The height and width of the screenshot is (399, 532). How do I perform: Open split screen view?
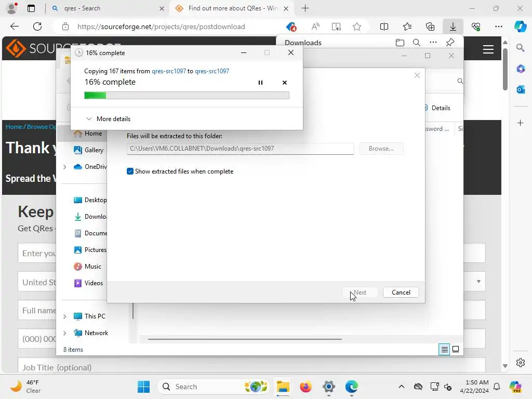pos(384,26)
